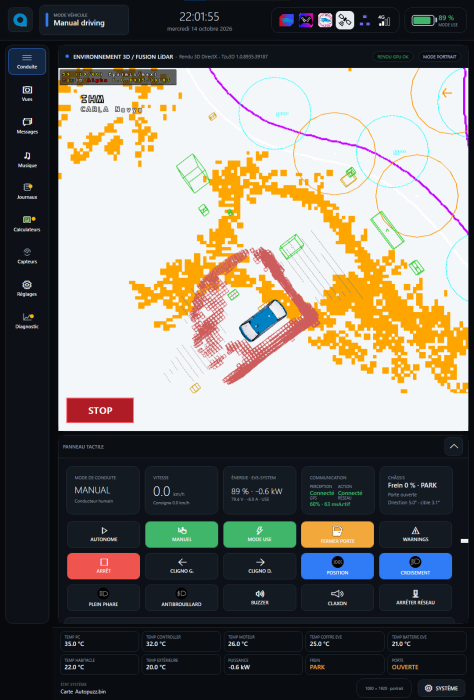474x700 pixels.
Task: Toggle the Position lights button
Action: coord(337,566)
